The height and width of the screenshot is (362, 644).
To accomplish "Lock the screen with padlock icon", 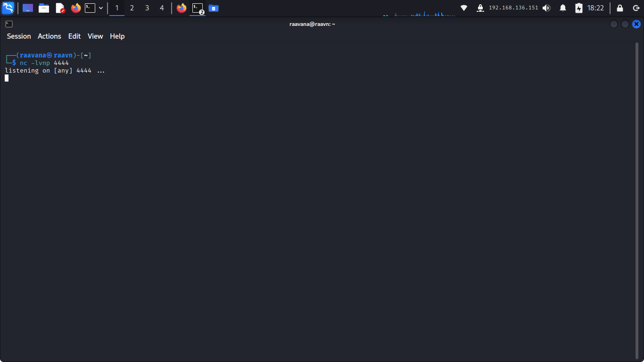I will point(620,8).
